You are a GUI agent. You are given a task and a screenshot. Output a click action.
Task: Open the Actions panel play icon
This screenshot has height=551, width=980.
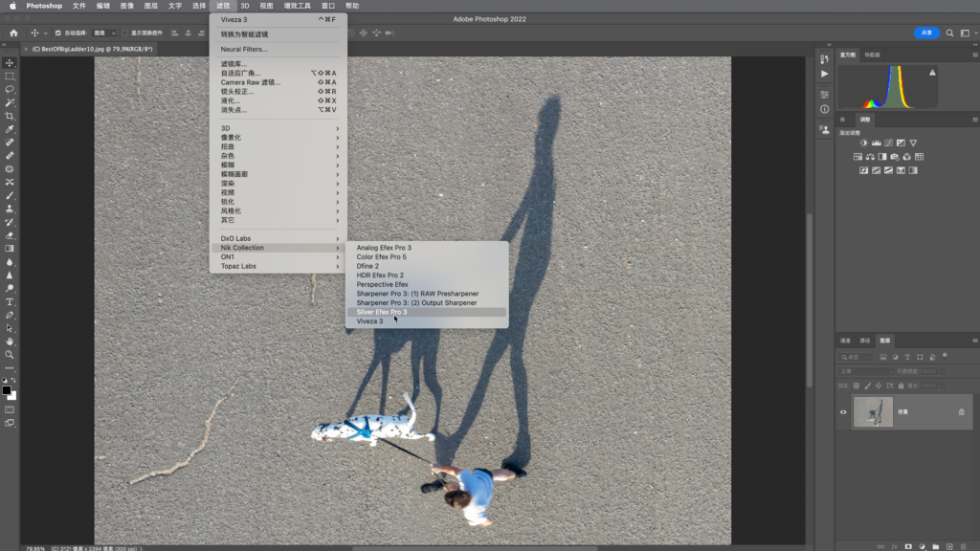point(824,74)
